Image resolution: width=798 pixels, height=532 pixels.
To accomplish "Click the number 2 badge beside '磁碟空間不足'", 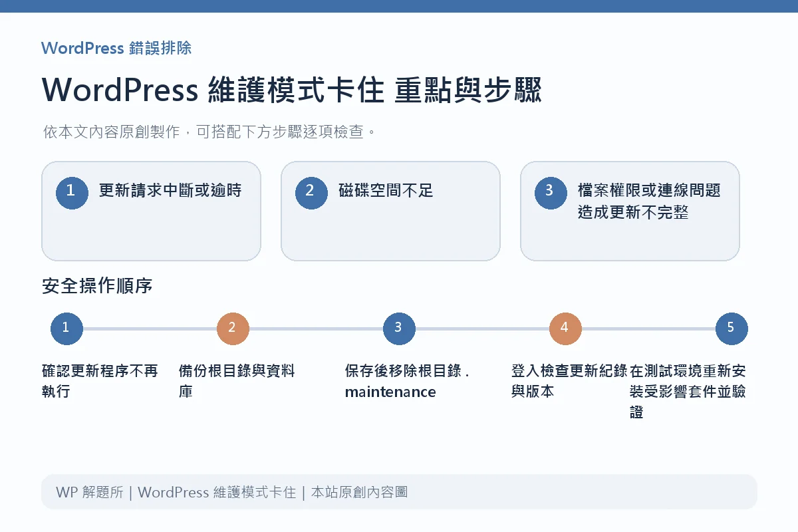I will click(311, 192).
